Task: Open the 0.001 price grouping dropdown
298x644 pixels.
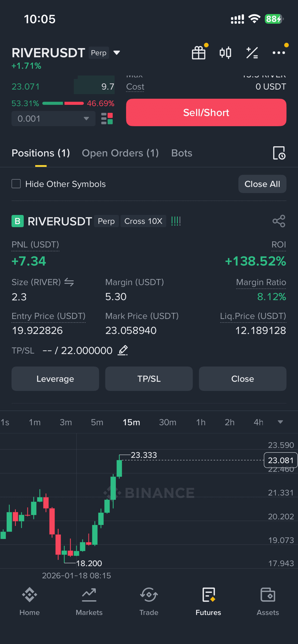Action: coord(53,119)
